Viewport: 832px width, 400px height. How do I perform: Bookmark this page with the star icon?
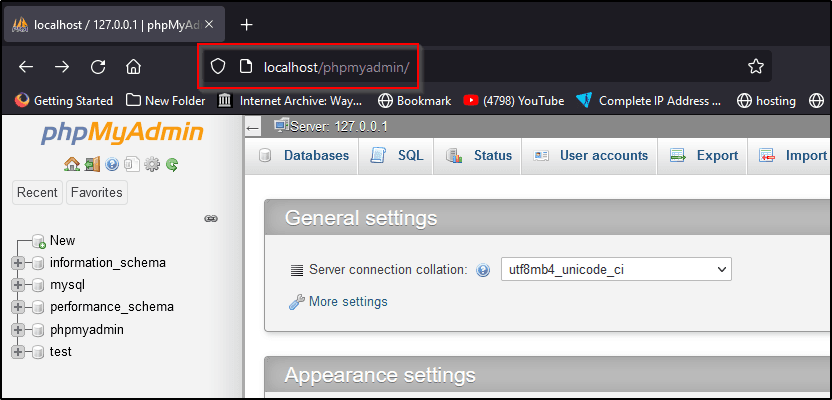(756, 66)
